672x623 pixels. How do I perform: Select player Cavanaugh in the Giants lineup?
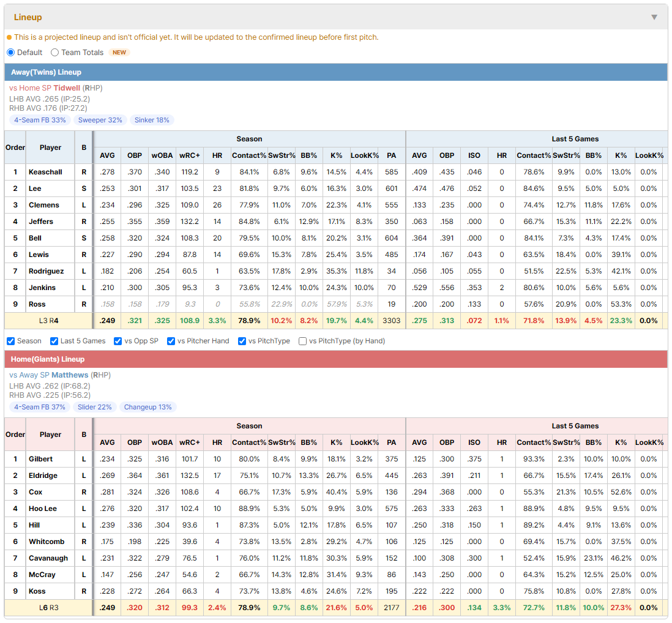pyautogui.click(x=48, y=558)
